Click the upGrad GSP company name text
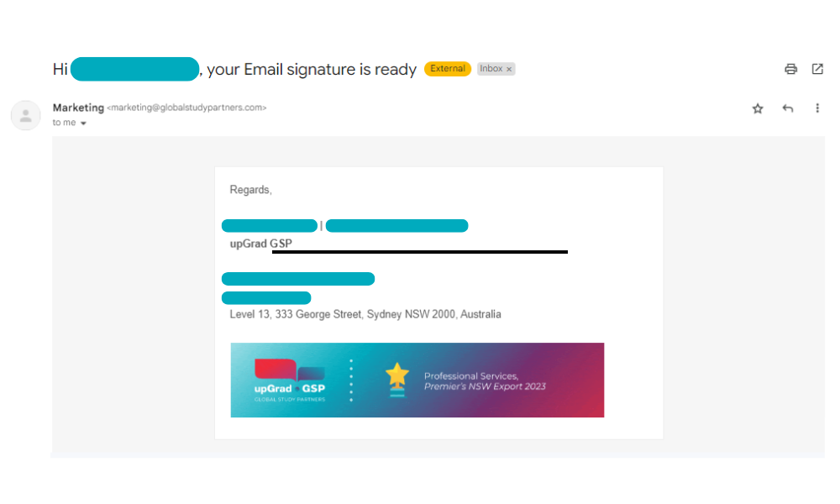 tap(261, 244)
